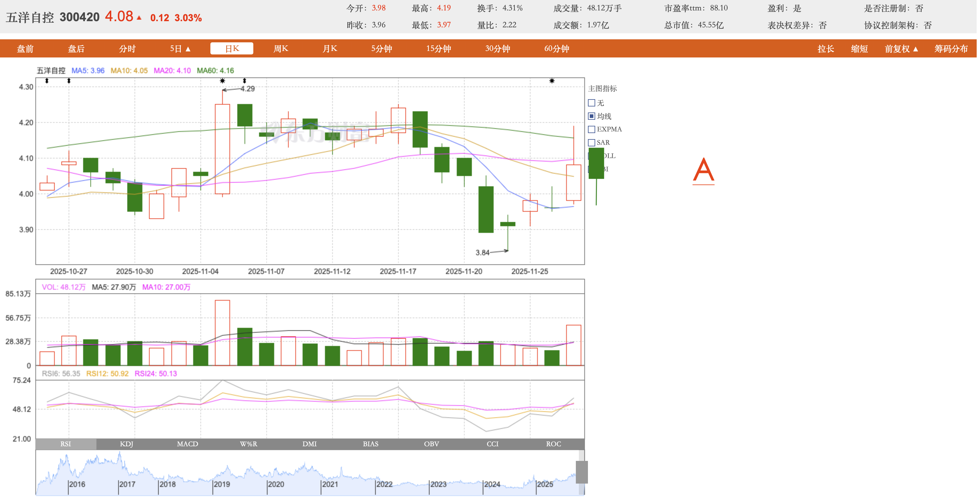Click double-arrow marker right of the 4.29 label
This screenshot has width=980, height=499.
pyautogui.click(x=245, y=81)
